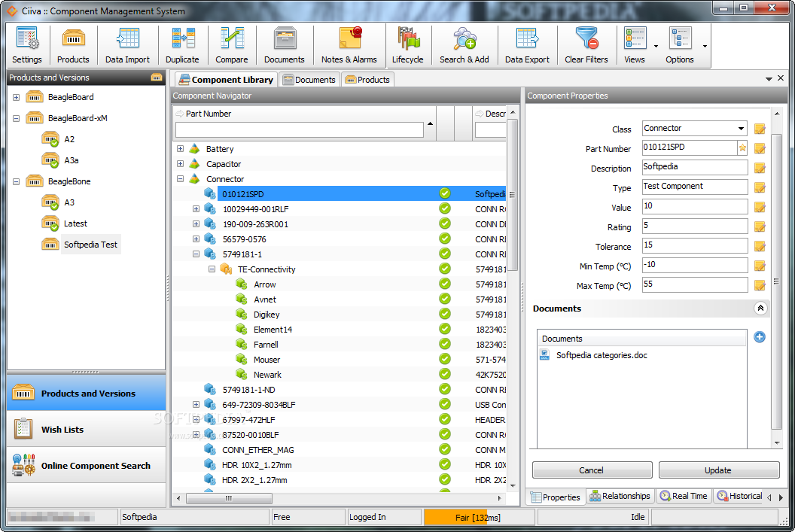Select the Duplicate toolbar icon
Viewport: 795px width, 532px height.
click(x=182, y=46)
